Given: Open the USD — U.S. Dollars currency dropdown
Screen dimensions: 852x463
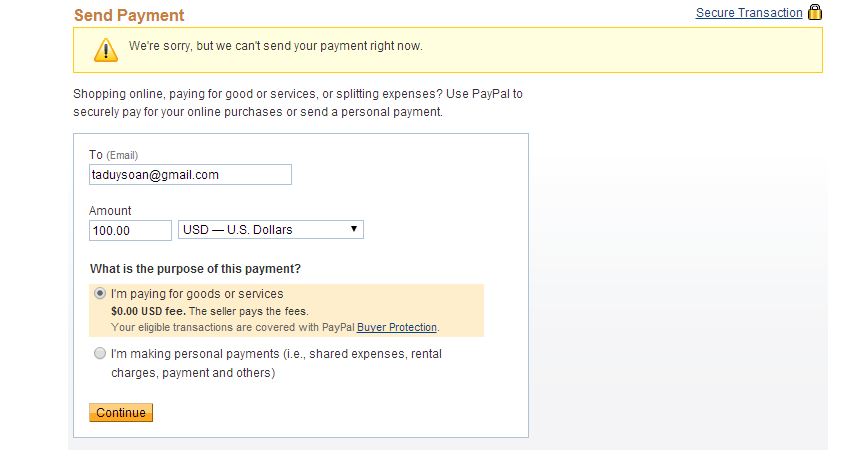Looking at the screenshot, I should coord(270,230).
